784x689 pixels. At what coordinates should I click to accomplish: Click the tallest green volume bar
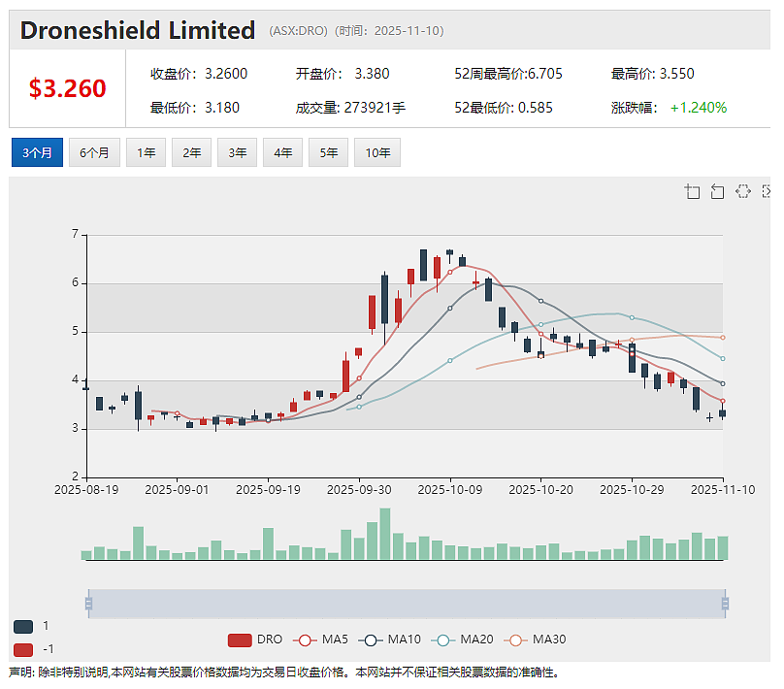point(385,534)
